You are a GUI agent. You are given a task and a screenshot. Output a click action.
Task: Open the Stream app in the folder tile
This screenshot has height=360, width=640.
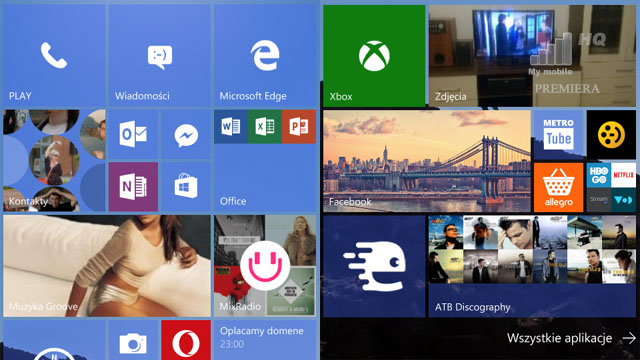[599, 200]
